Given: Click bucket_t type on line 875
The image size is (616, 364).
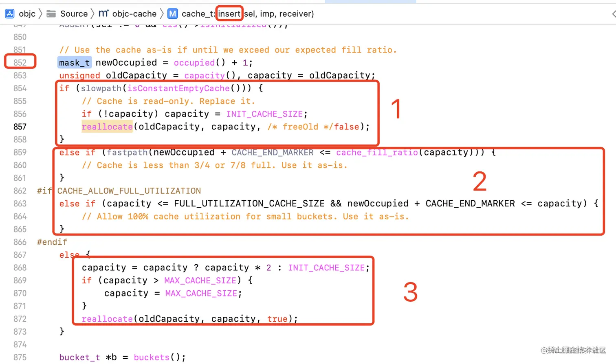Looking at the screenshot, I should click(79, 357).
